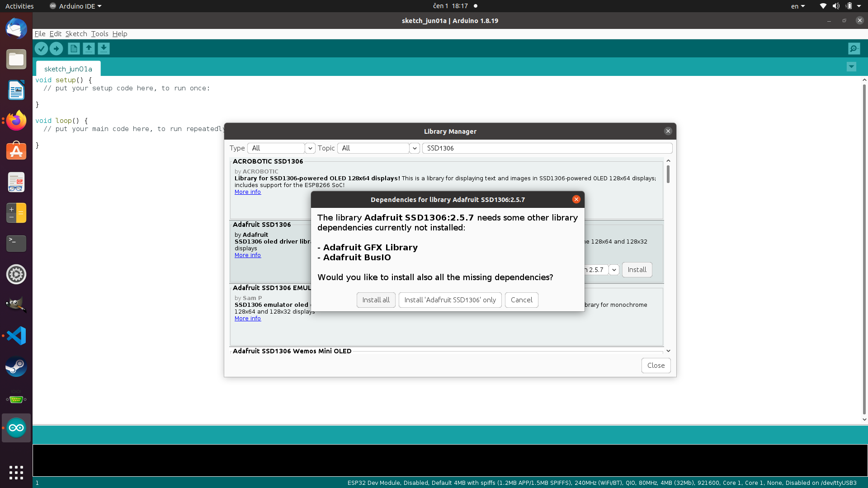The width and height of the screenshot is (868, 488).
Task: Cancel the dependencies dialog
Action: tap(521, 300)
